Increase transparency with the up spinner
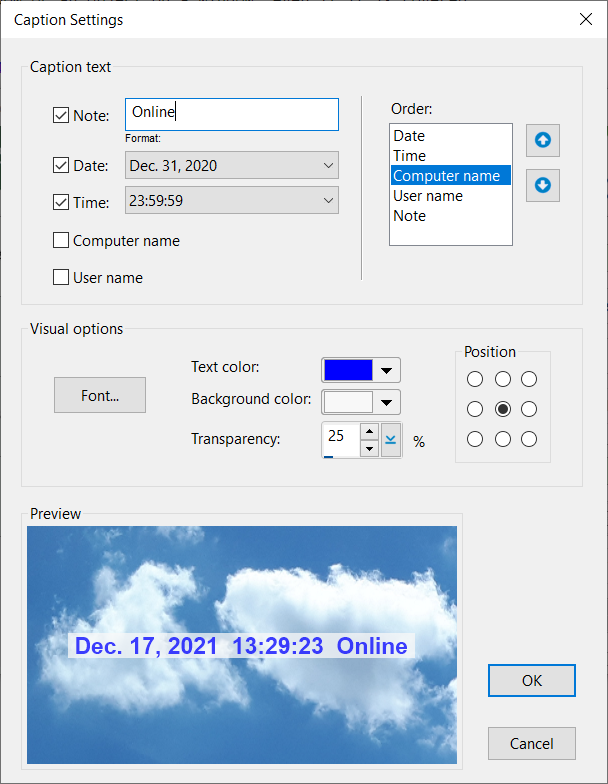The width and height of the screenshot is (608, 784). (x=369, y=431)
